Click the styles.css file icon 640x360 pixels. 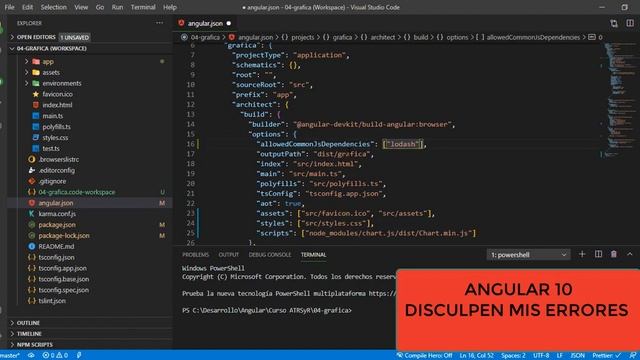point(36,138)
